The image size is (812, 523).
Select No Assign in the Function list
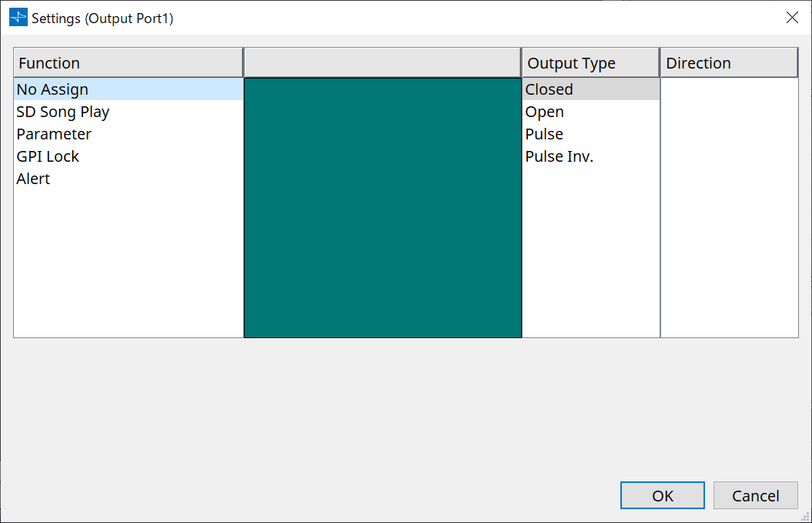coord(52,89)
